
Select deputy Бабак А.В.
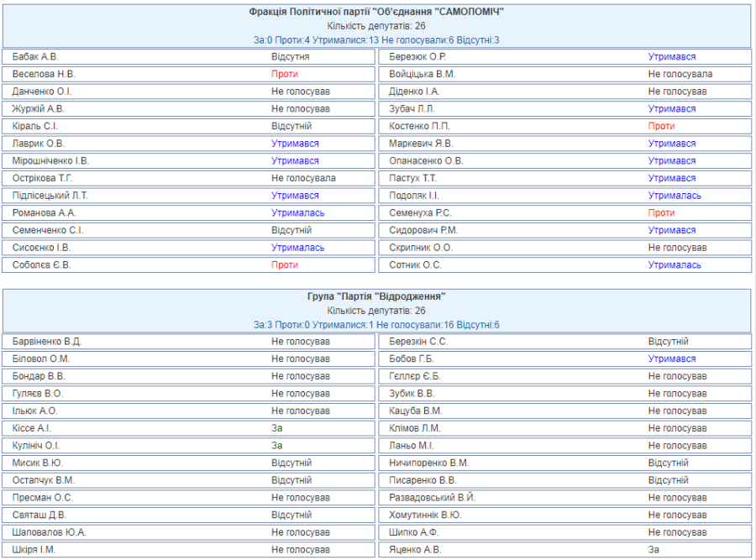tap(35, 57)
